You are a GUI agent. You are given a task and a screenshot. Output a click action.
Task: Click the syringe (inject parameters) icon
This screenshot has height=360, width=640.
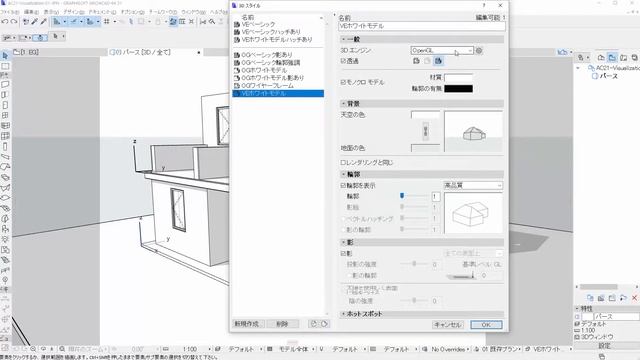click(43, 21)
